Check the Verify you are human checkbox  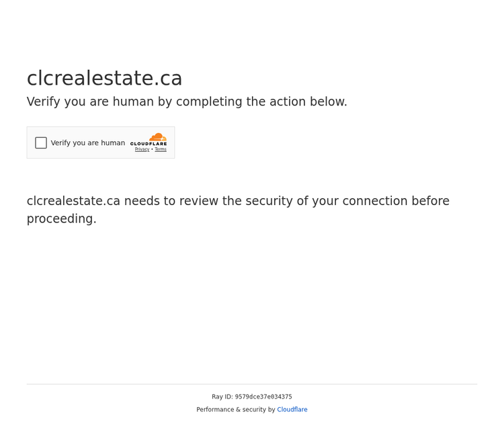pos(41,142)
